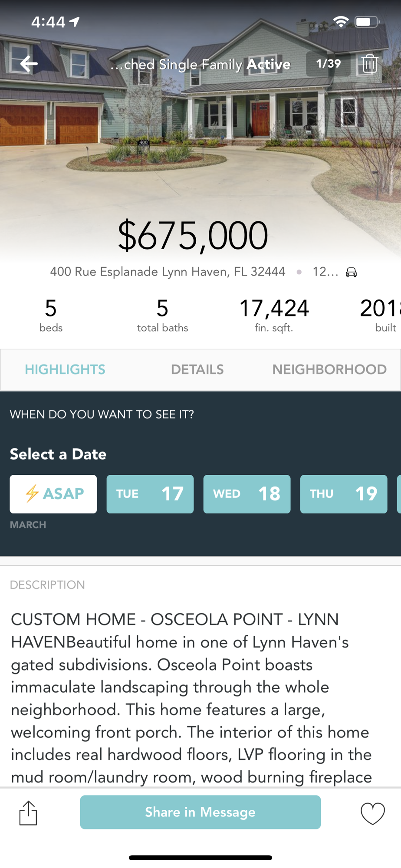Open the share sheet icon
401x868 pixels.
tap(28, 812)
